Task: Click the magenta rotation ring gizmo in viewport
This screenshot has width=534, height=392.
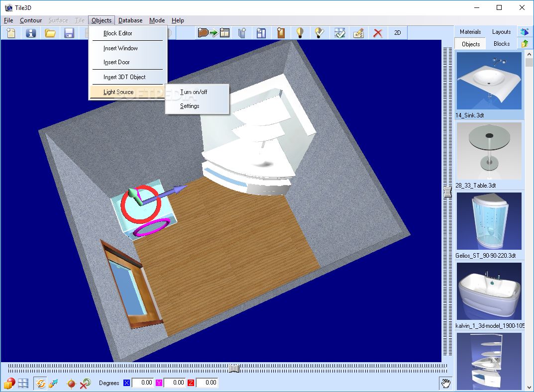Action: coord(152,227)
